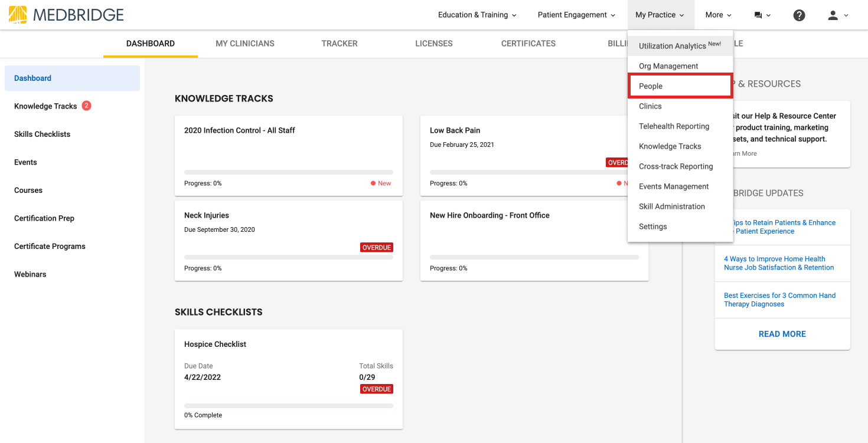
Task: Click the Hospice Checklist progress bar
Action: (x=288, y=406)
